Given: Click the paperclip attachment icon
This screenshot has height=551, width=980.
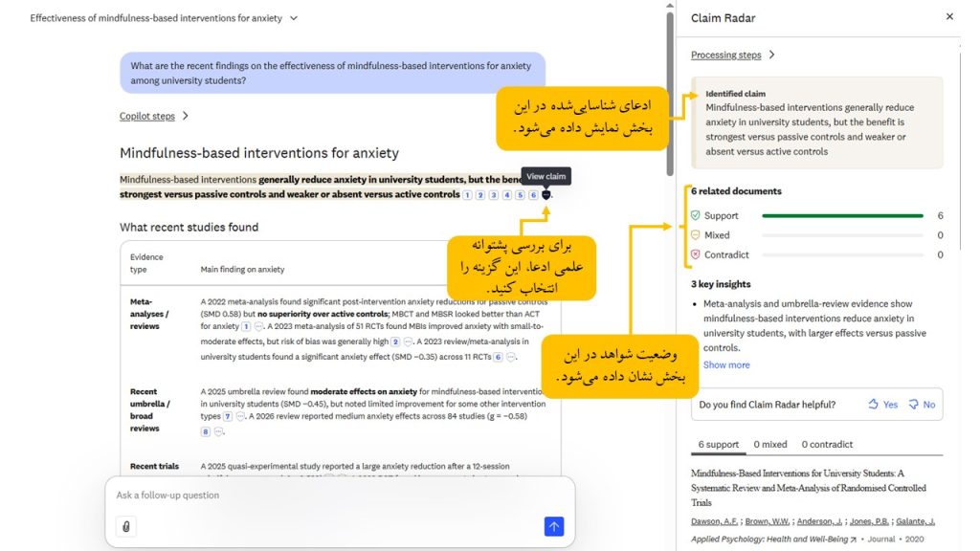Looking at the screenshot, I should (x=125, y=526).
